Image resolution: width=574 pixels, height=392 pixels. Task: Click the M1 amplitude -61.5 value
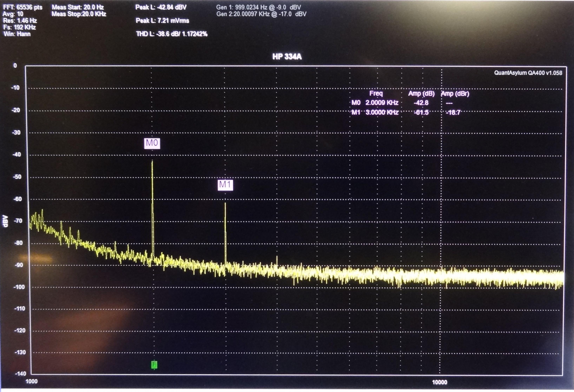[421, 112]
